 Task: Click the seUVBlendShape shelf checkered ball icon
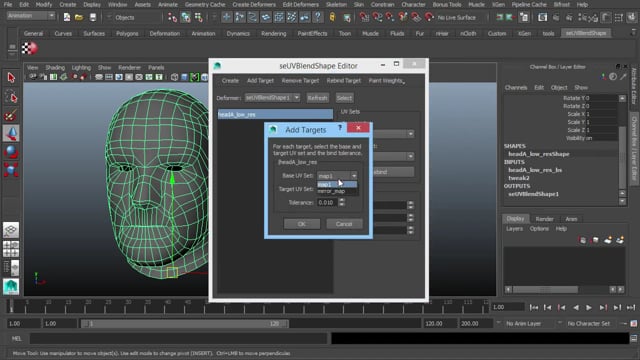point(29,49)
